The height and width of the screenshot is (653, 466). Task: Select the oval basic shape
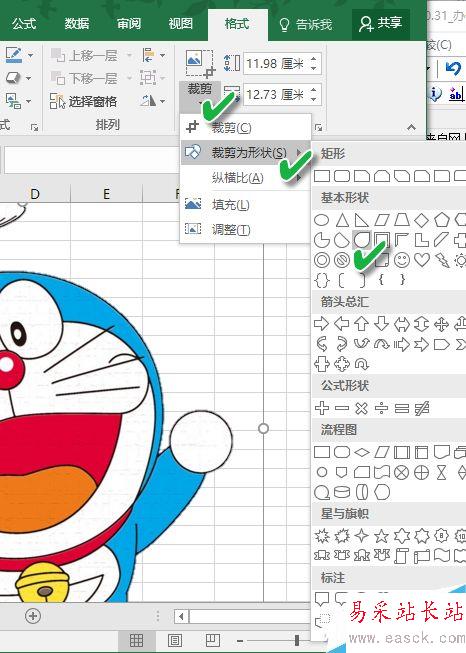coord(321,219)
